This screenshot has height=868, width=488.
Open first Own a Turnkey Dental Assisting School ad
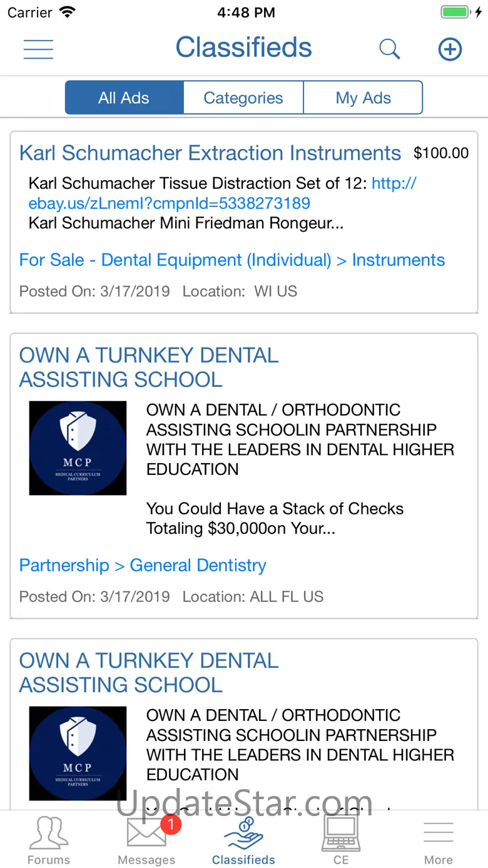coord(149,367)
